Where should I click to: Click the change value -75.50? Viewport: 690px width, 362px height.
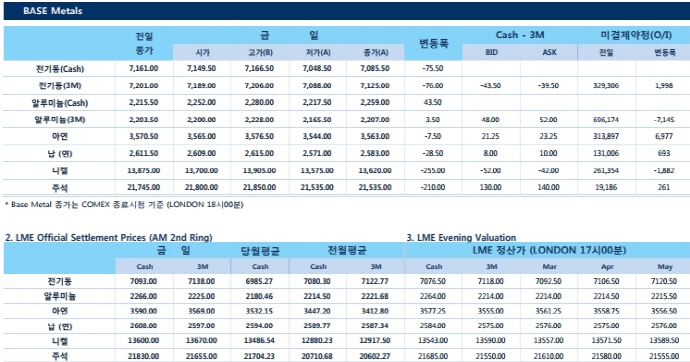pos(433,69)
